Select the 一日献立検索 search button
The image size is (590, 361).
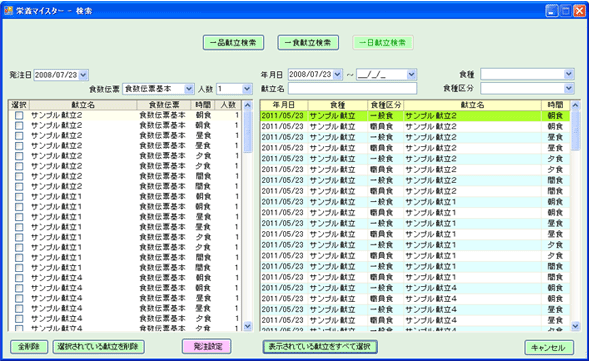pyautogui.click(x=383, y=43)
